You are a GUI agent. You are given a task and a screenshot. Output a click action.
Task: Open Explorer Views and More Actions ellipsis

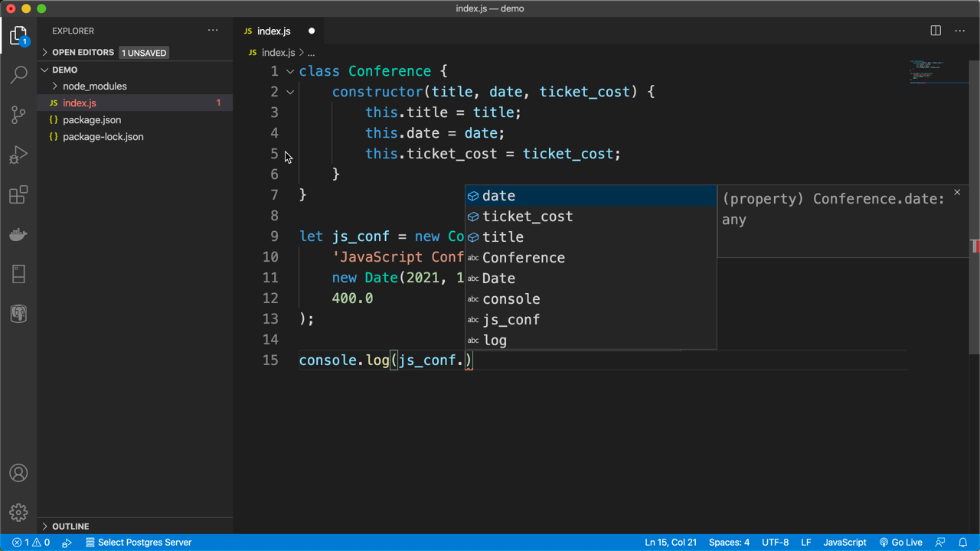tap(213, 31)
